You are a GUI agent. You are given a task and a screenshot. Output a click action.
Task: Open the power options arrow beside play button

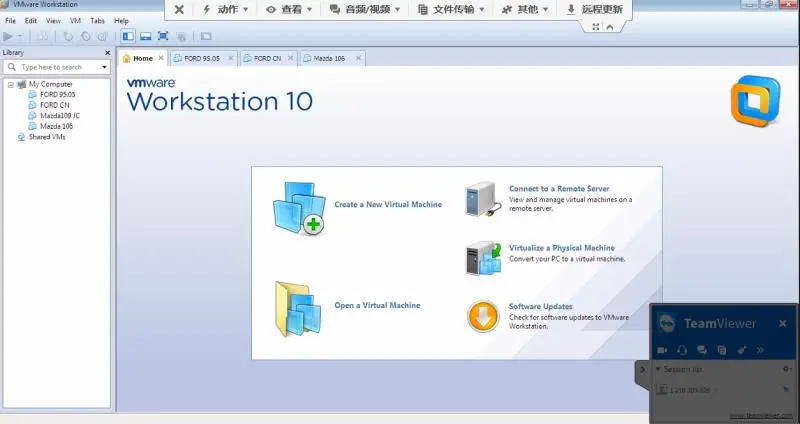click(20, 36)
